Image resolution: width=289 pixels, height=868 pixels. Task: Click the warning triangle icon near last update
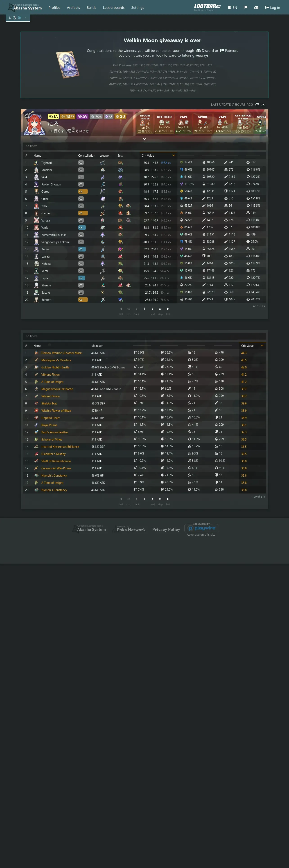click(263, 105)
